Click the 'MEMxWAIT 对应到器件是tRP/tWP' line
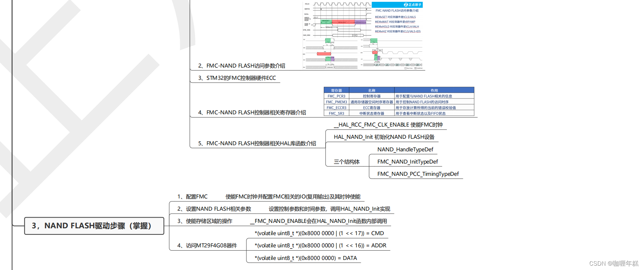Image resolution: width=644 pixels, height=270 pixels. (395, 22)
